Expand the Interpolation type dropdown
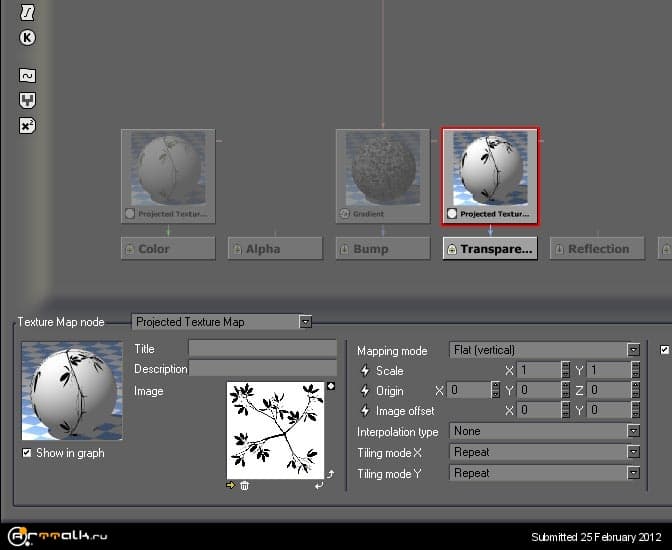This screenshot has height=550, width=672. [633, 431]
